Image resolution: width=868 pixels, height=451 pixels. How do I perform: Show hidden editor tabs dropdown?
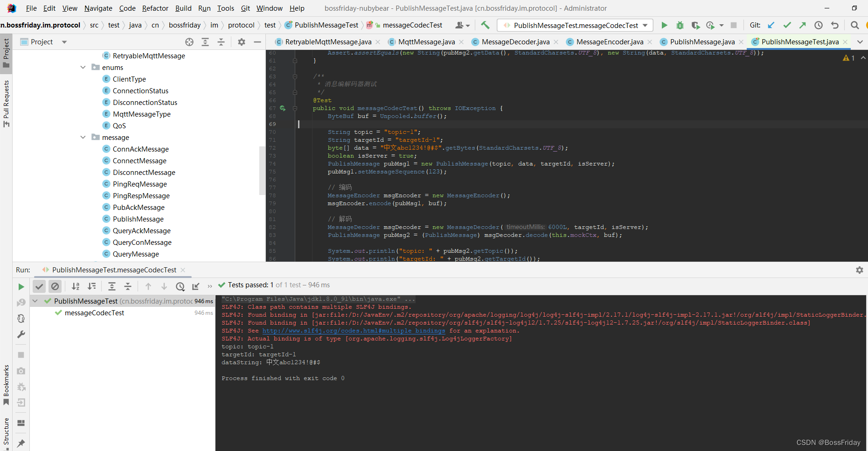tap(860, 42)
